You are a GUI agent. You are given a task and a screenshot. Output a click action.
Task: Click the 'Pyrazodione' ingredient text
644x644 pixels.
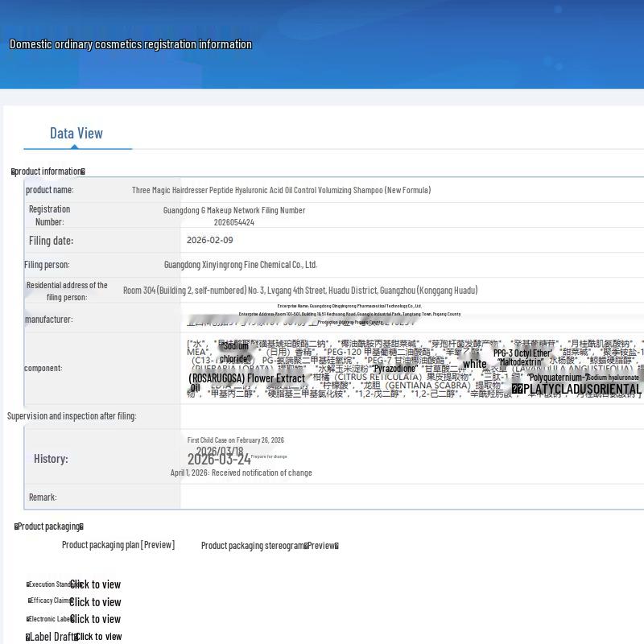pyautogui.click(x=394, y=369)
